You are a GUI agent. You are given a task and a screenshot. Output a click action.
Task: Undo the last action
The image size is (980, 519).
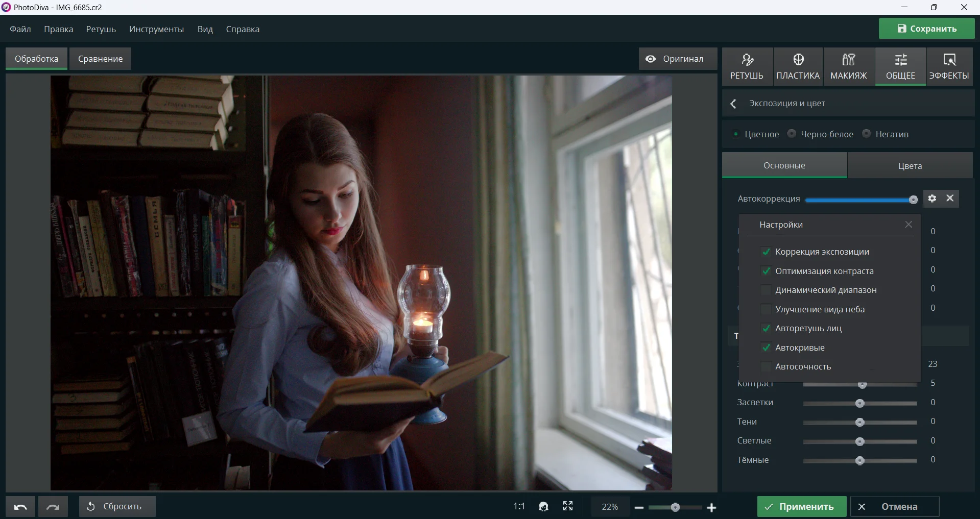pyautogui.click(x=20, y=507)
